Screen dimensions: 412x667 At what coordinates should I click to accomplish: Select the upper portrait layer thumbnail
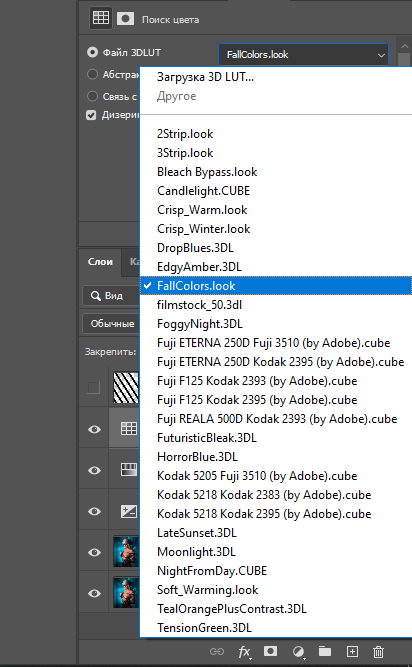click(x=126, y=552)
